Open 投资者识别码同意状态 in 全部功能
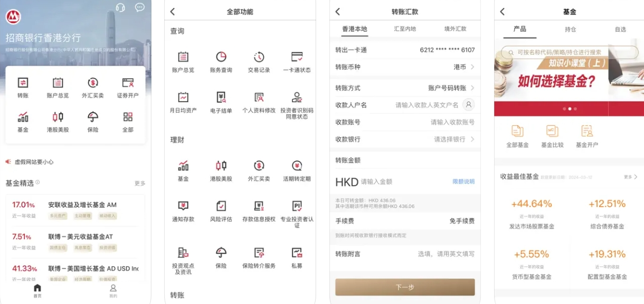 pos(297,105)
